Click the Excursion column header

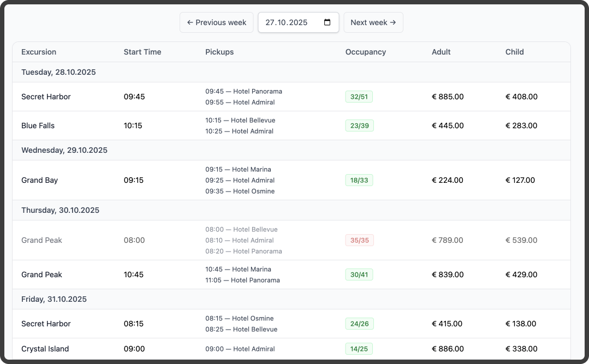click(39, 52)
